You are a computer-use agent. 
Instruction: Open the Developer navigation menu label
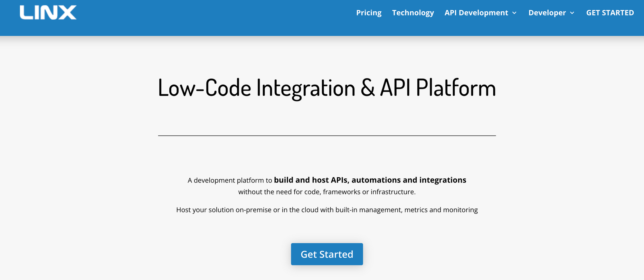click(x=547, y=13)
